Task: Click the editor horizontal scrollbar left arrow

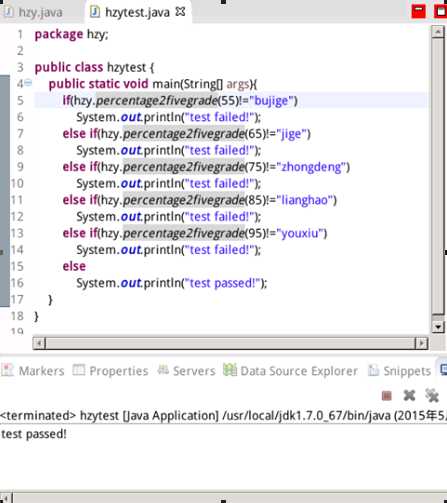Action: click(x=39, y=343)
